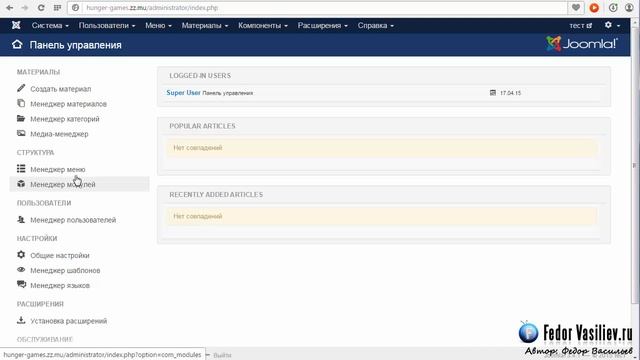
Task: Click the orange play extension icon
Action: (594, 8)
